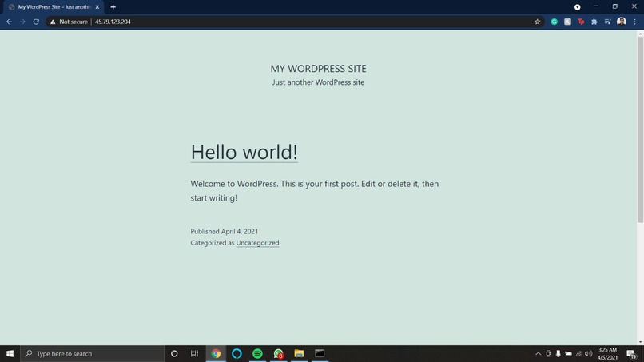This screenshot has height=362, width=644.
Task: Open the volume speaker tray icon
Action: (589, 353)
